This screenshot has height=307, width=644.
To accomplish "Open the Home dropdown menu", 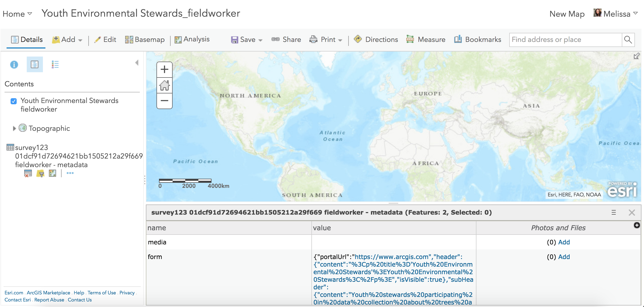I will coord(17,14).
